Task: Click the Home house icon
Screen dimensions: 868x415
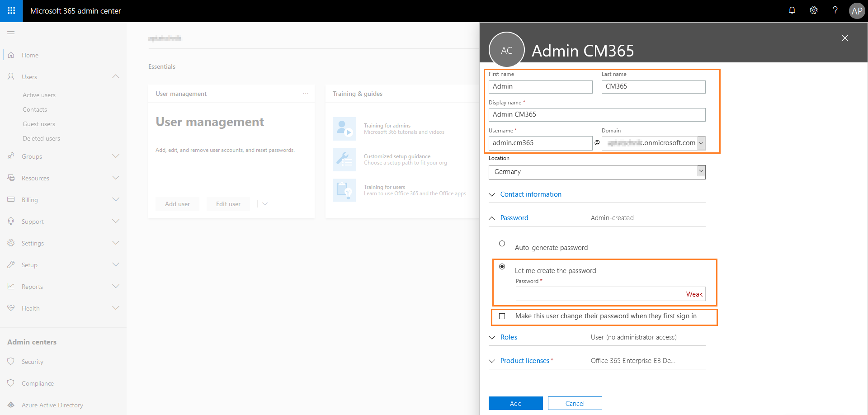Action: (x=11, y=55)
